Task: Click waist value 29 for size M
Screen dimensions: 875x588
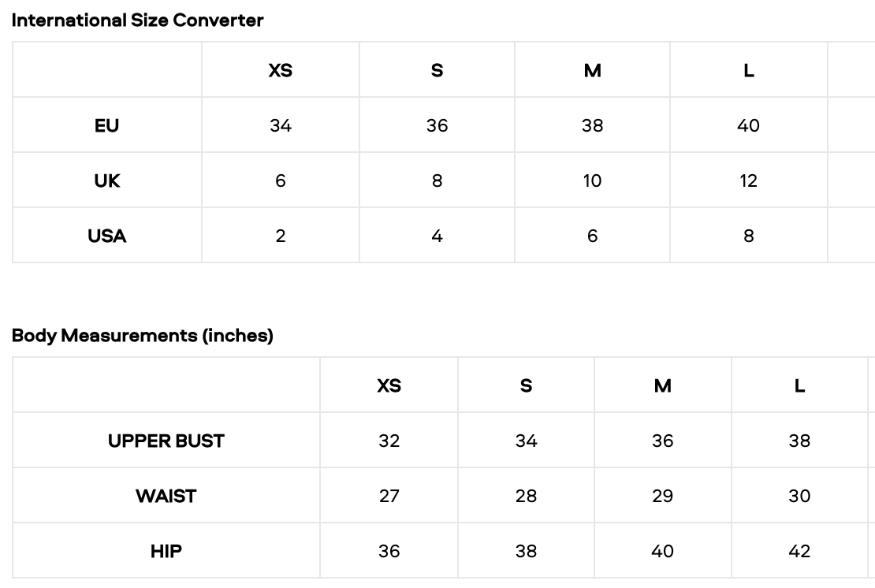Action: 663,496
